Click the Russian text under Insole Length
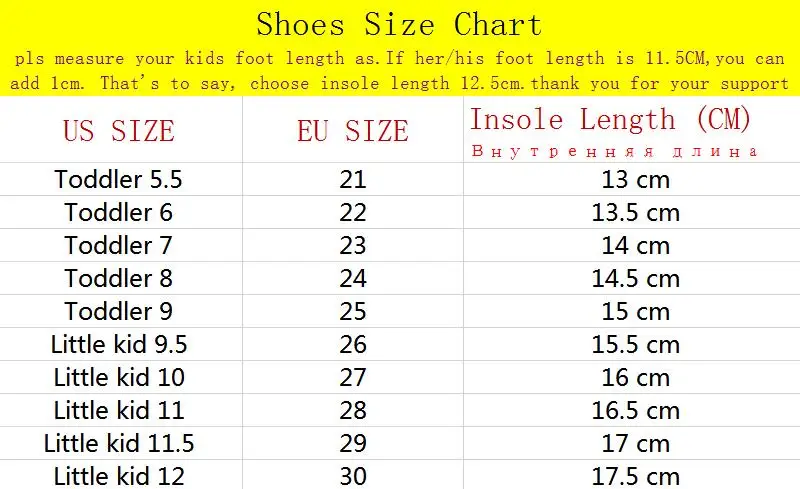This screenshot has height=489, width=800. pos(614,152)
